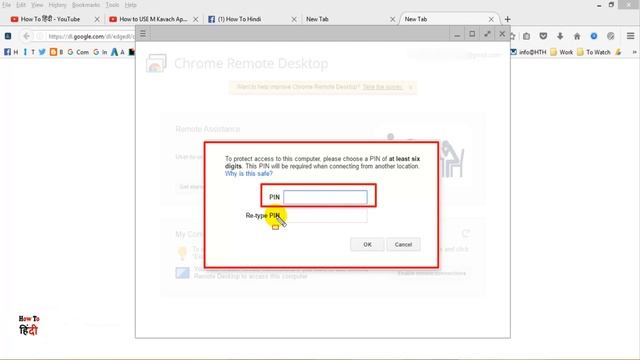This screenshot has width=640, height=360.
Task: Open the Help menu
Action: tap(131, 5)
